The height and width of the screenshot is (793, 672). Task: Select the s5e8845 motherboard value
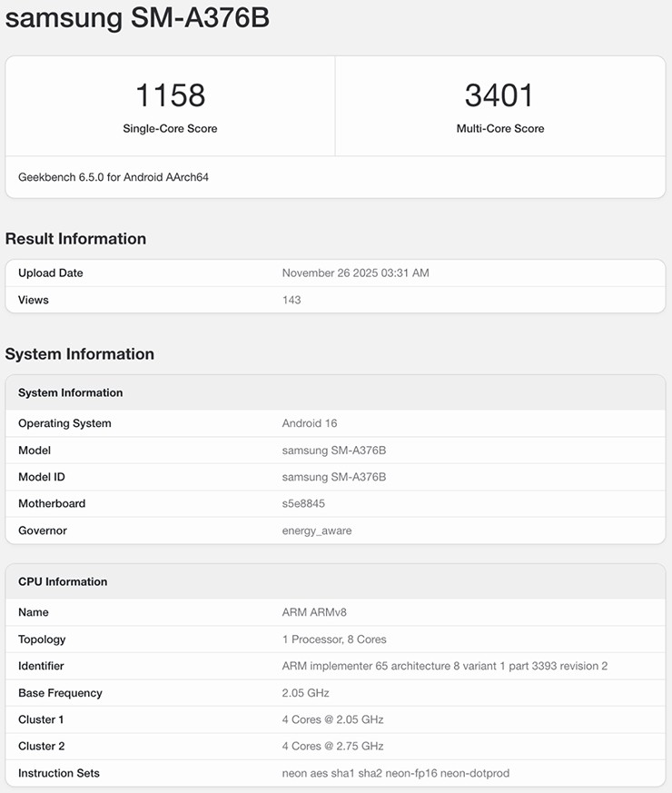coord(303,504)
